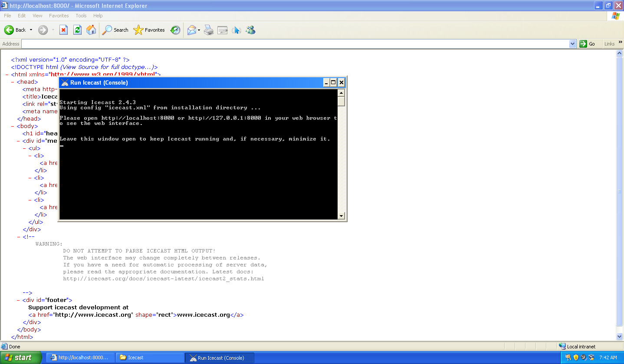Open the Help menu
624x364 pixels.
click(98, 16)
